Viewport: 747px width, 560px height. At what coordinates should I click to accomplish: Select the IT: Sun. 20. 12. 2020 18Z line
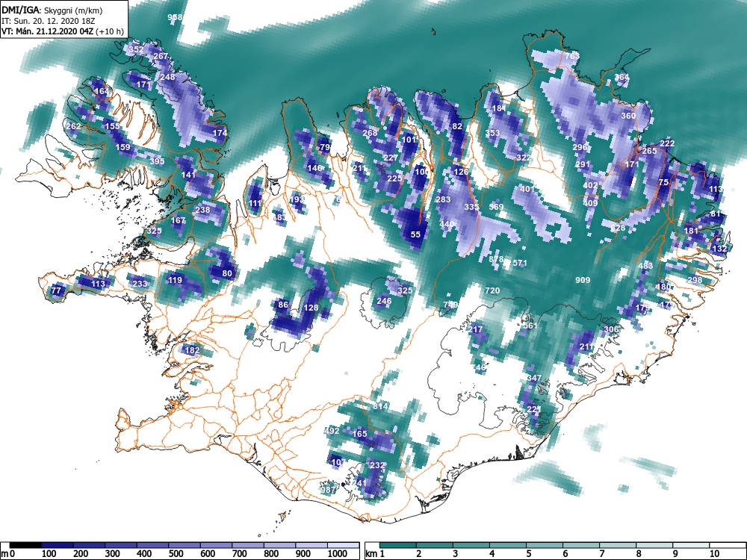point(48,21)
